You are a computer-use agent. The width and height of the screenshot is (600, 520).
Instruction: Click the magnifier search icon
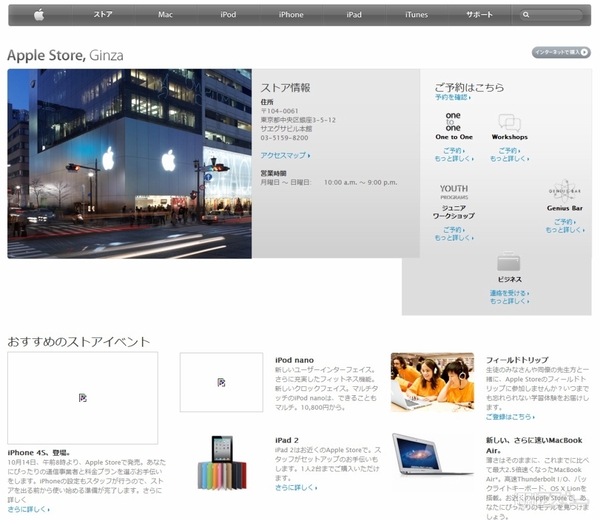pos(526,15)
